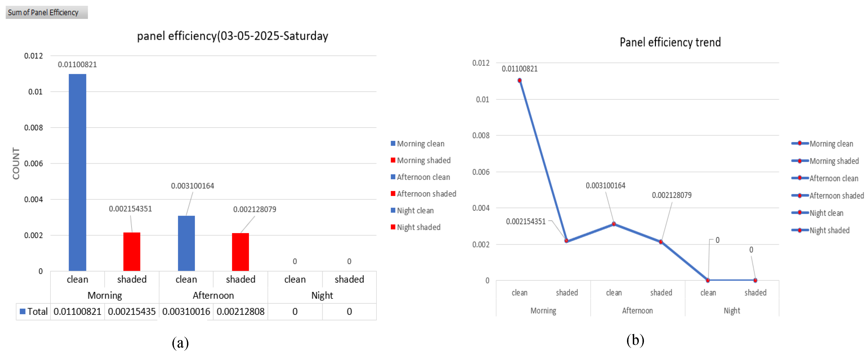Select the 0.003100164 data label above bar
Image resolution: width=868 pixels, height=354 pixels.
click(x=192, y=186)
